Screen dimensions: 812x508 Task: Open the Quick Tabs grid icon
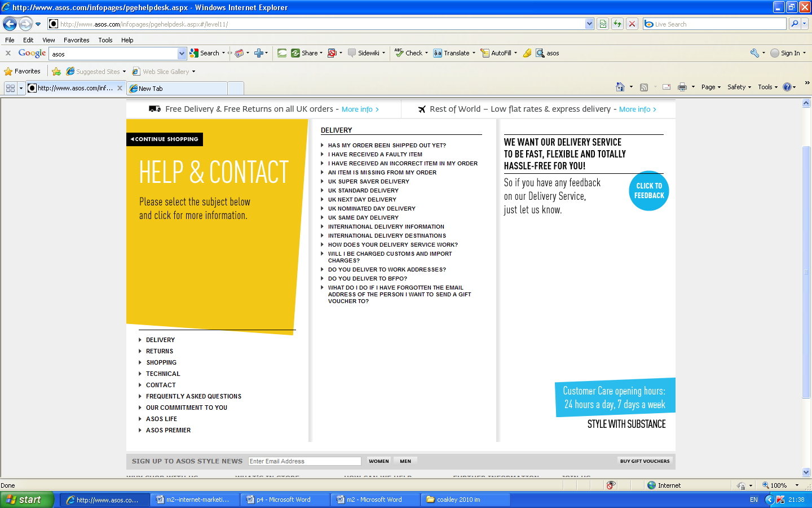pyautogui.click(x=10, y=88)
